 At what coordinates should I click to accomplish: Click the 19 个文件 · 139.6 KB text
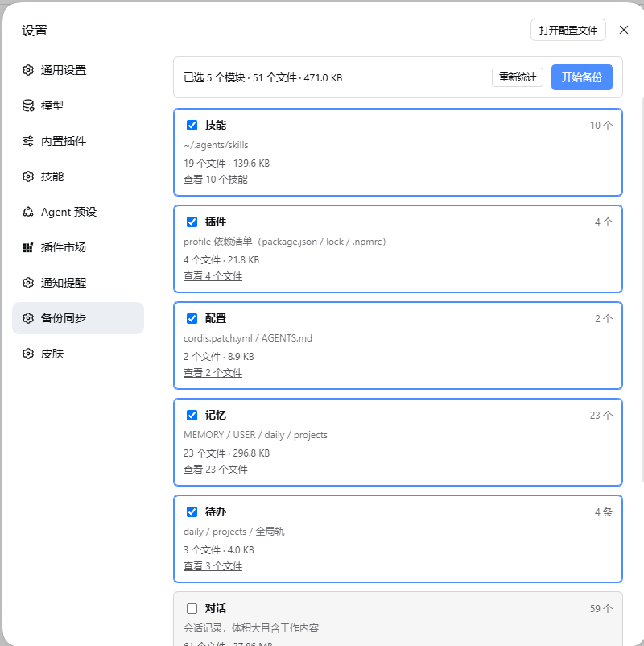point(226,164)
